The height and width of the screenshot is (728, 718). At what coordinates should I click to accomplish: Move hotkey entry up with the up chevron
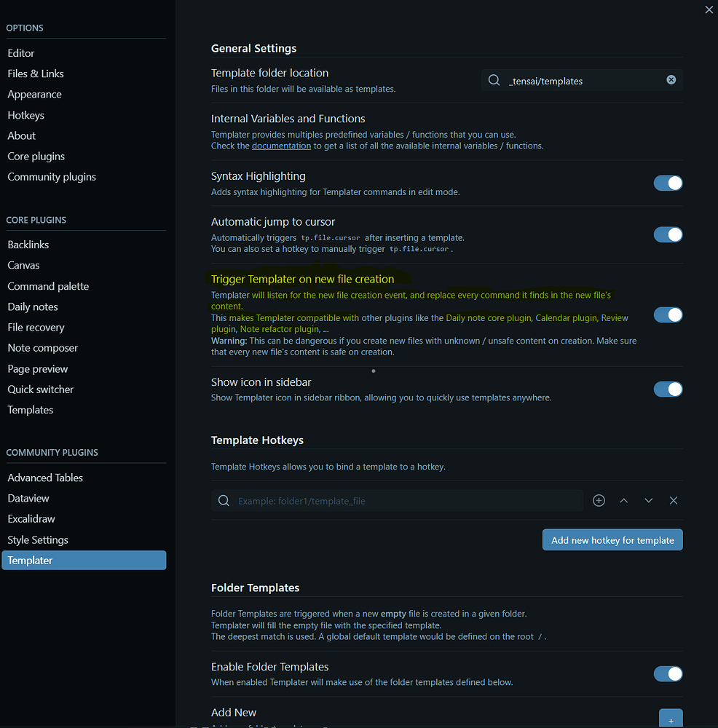623,500
